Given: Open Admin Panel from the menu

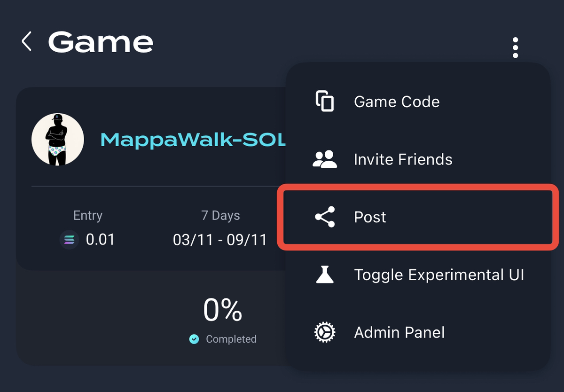Looking at the screenshot, I should coord(399,332).
